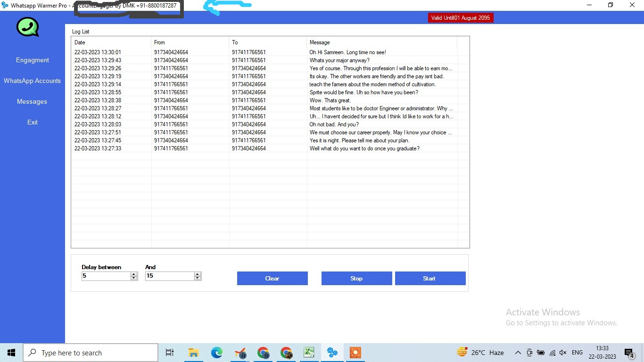Image resolution: width=644 pixels, height=362 pixels.
Task: Open File Explorer from the taskbar
Action: click(193, 353)
